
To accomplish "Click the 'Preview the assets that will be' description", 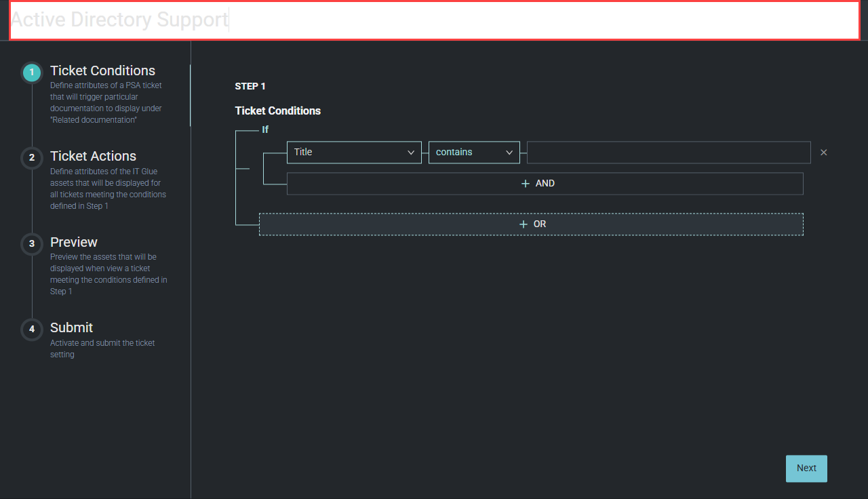I will tap(108, 274).
